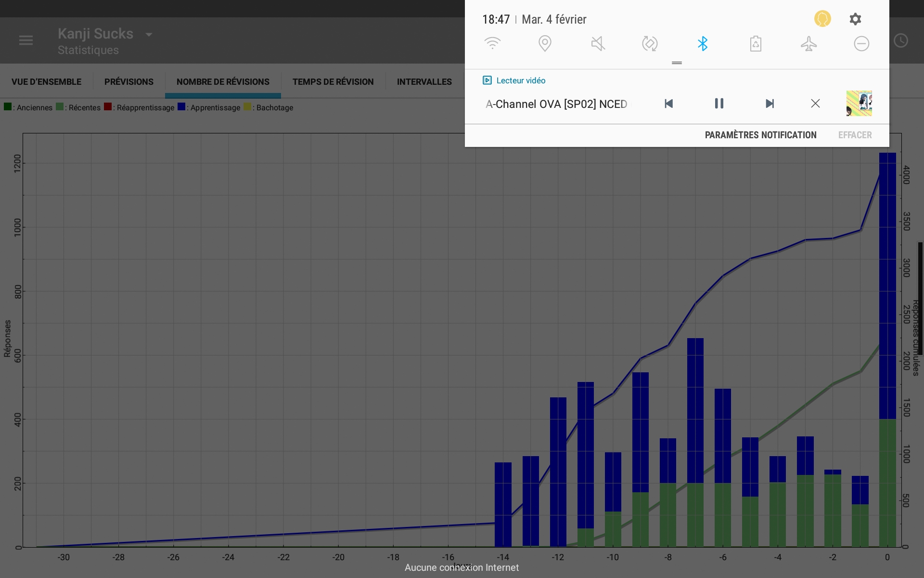Pause the A-Channel OVA video
Image resolution: width=924 pixels, height=578 pixels.
coord(719,104)
